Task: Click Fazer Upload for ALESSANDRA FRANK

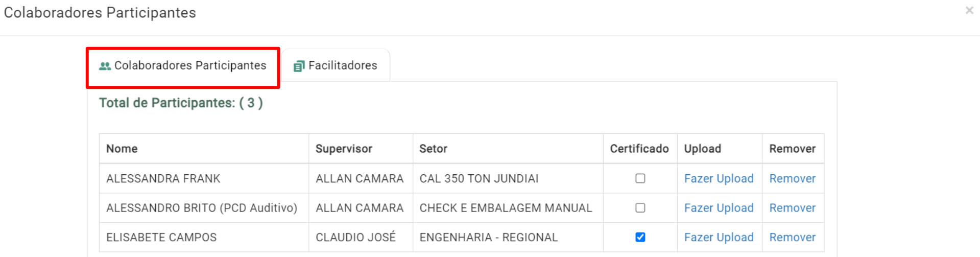Action: tap(719, 178)
